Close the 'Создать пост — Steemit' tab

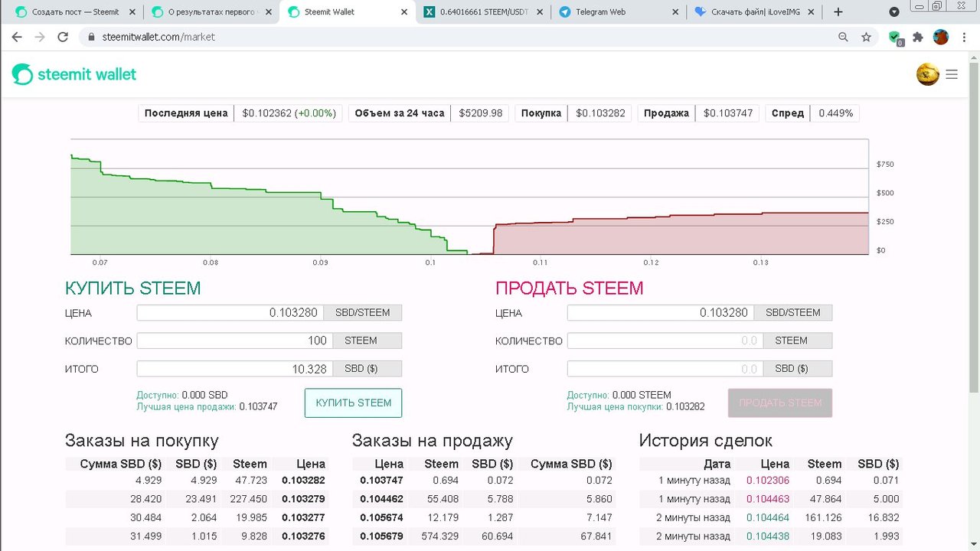tap(133, 12)
